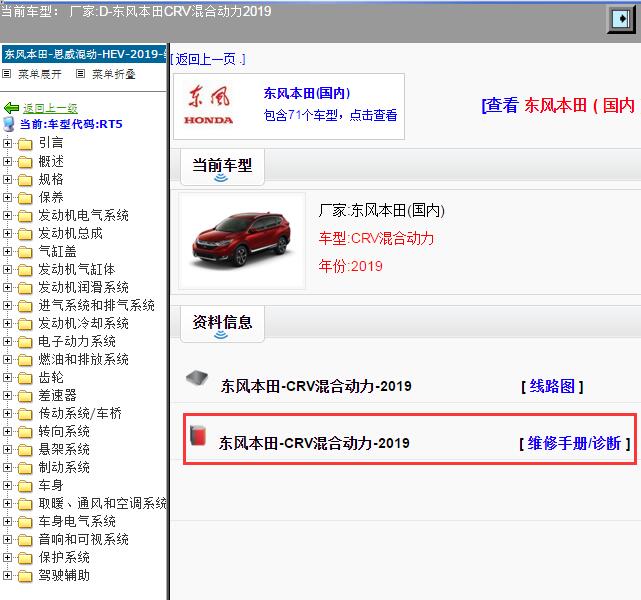
Task: Select the 保护系统 tree item label
Action: (x=64, y=557)
